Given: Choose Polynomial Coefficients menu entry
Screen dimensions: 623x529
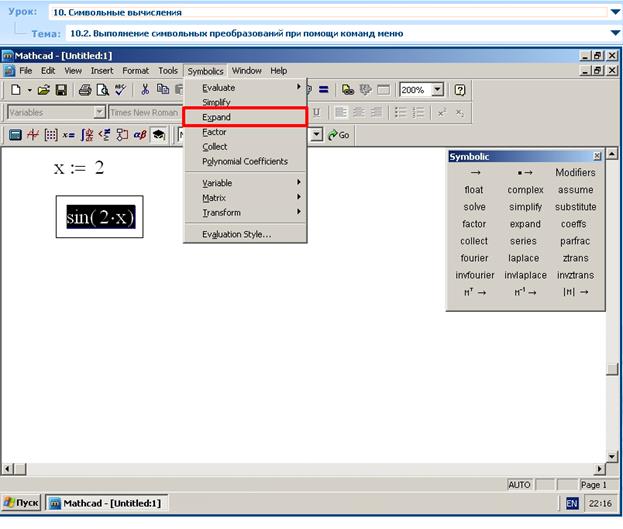Looking at the screenshot, I should click(245, 161).
